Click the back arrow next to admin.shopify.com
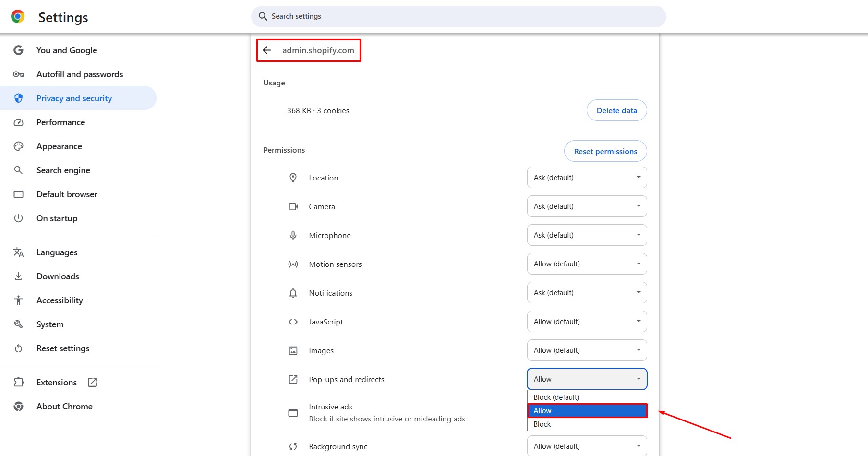 (x=267, y=50)
